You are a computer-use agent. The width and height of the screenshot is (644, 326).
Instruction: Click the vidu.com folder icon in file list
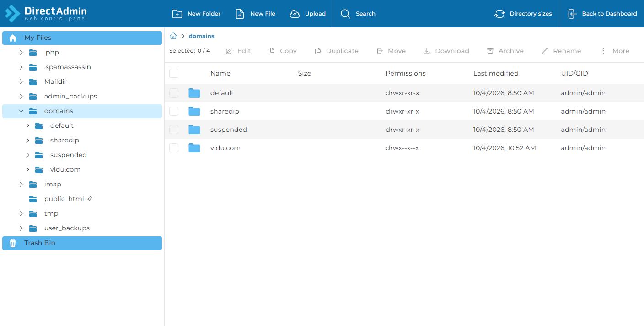(x=194, y=148)
